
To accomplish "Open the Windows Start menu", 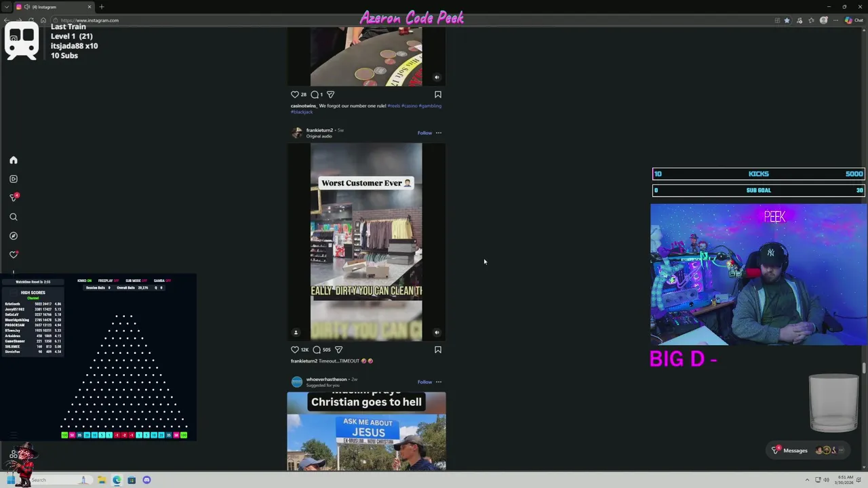I will click(x=12, y=480).
